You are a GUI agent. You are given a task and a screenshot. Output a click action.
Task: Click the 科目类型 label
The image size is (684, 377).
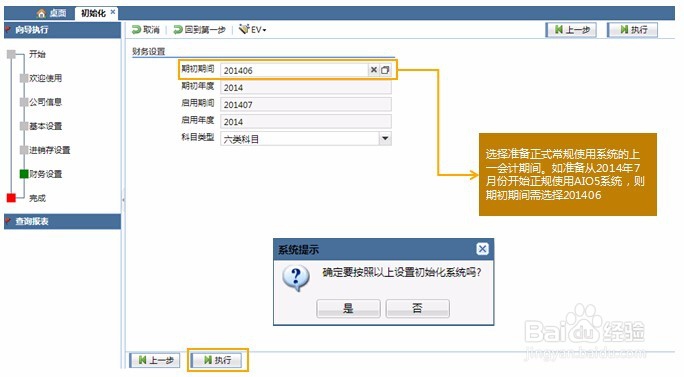[198, 137]
